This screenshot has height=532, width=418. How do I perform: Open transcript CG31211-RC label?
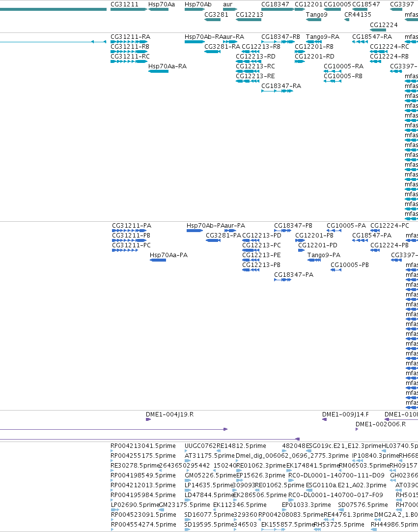click(130, 57)
